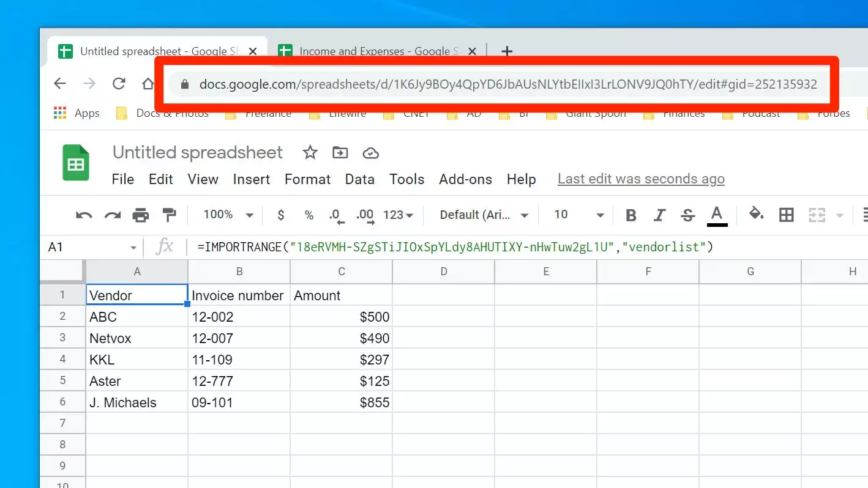Expand the 100% zoom dropdown
Viewport: 868px width, 488px height.
pos(228,215)
